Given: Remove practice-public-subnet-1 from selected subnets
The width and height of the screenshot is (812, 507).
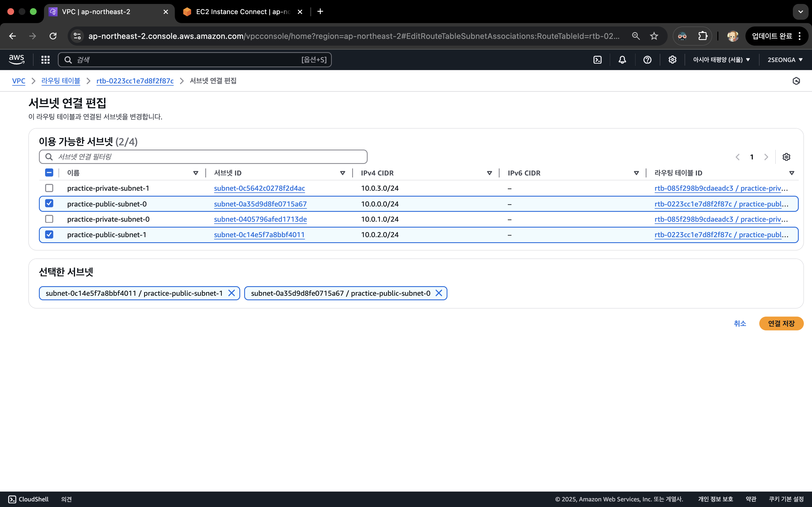Looking at the screenshot, I should point(231,293).
